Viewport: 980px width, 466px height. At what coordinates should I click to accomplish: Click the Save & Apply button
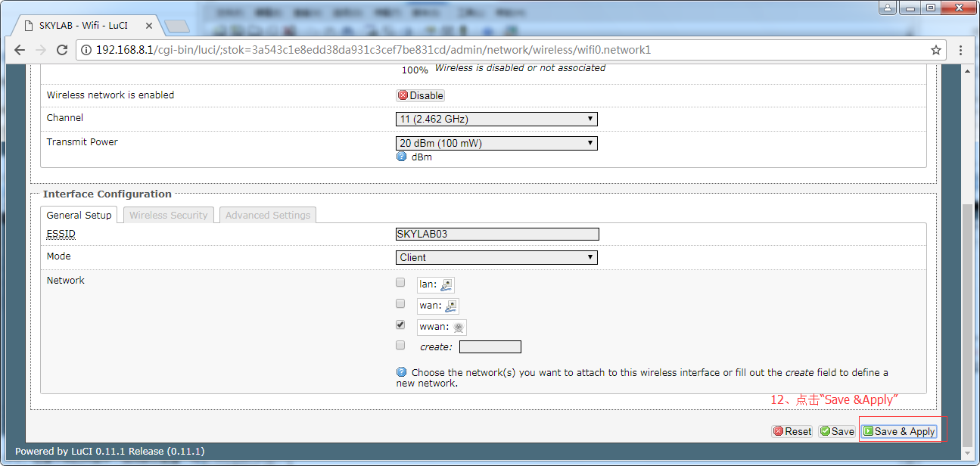[x=899, y=431]
